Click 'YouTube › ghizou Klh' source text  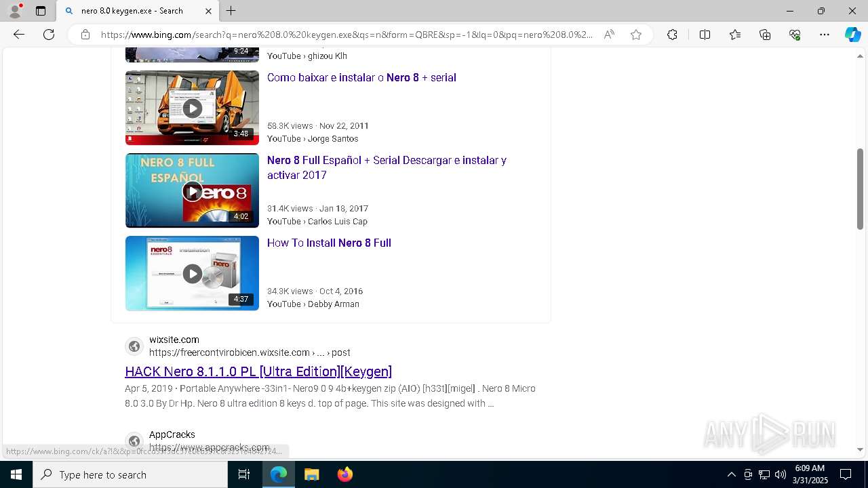pos(307,56)
